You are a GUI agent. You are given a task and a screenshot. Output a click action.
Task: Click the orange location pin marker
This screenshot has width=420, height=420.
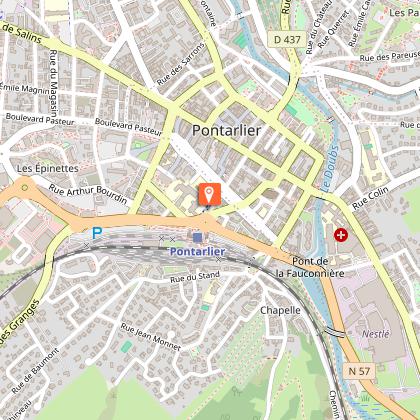click(x=210, y=194)
